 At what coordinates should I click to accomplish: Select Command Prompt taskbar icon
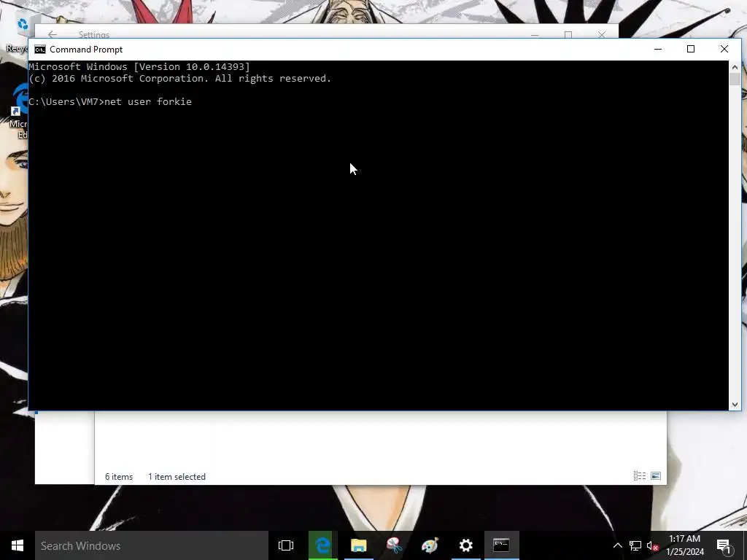pos(501,545)
